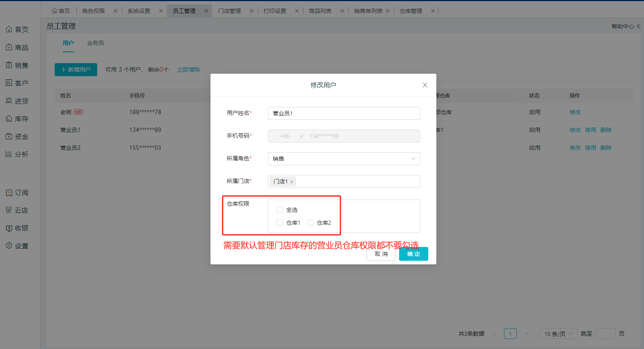This screenshot has width=644, height=349.
Task: Click 停用 for the 营业员2 row
Action: (x=591, y=148)
